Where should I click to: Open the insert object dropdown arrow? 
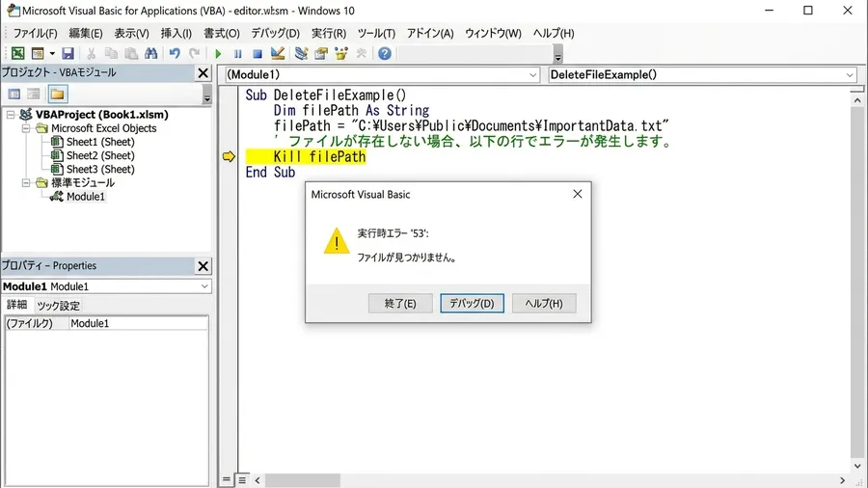[x=52, y=54]
